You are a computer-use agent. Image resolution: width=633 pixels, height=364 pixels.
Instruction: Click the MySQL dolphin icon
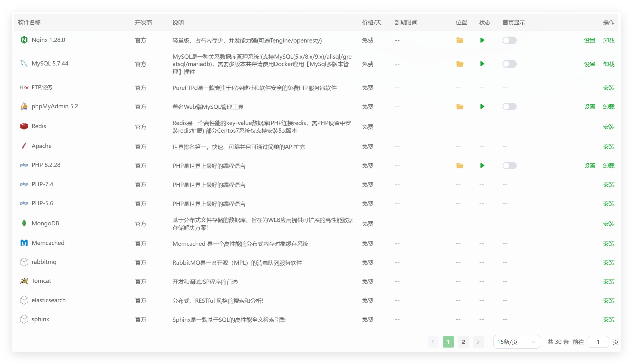click(24, 64)
